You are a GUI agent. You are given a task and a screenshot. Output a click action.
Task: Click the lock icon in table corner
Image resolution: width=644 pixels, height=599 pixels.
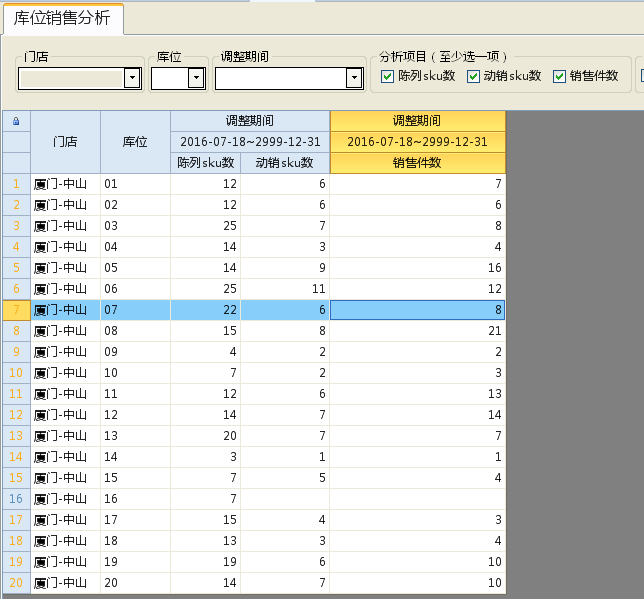point(16,121)
